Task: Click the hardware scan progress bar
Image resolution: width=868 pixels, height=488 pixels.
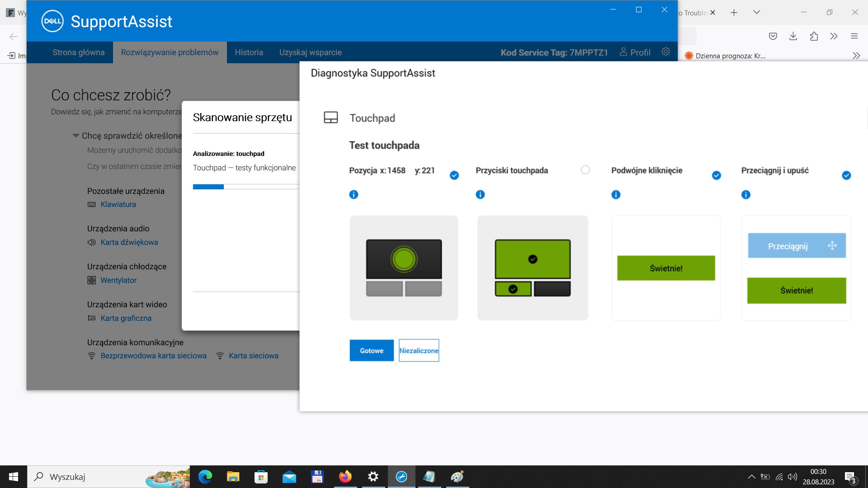Action: [x=246, y=187]
